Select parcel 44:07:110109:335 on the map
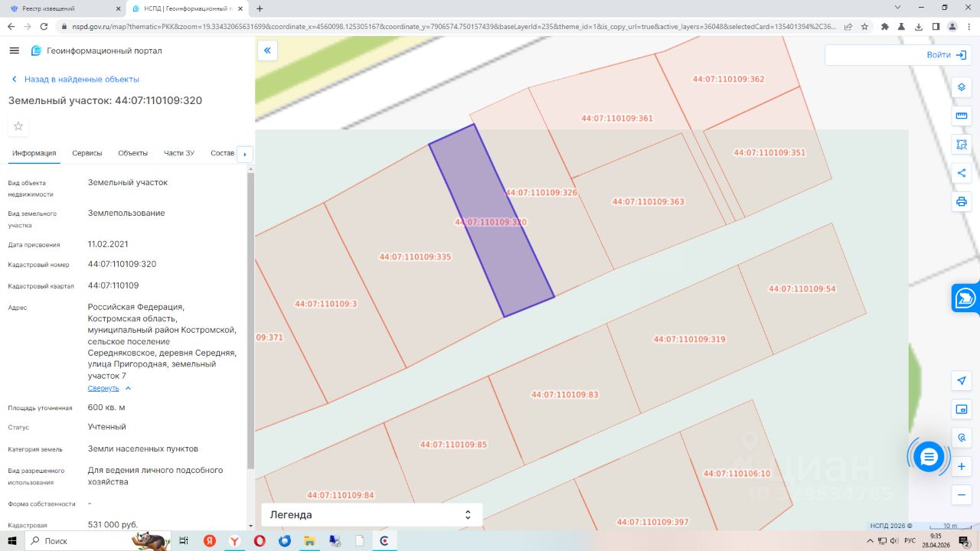Viewport: 980px width, 551px height. coord(415,256)
